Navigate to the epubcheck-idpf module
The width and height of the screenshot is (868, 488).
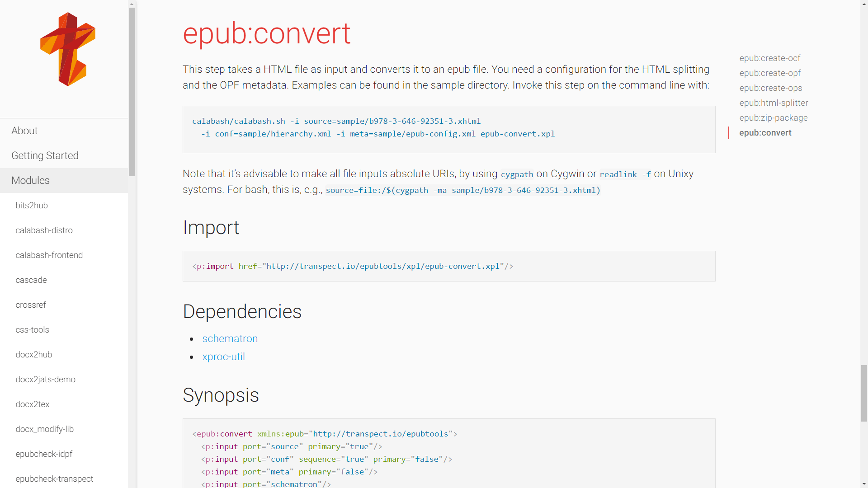tap(44, 454)
